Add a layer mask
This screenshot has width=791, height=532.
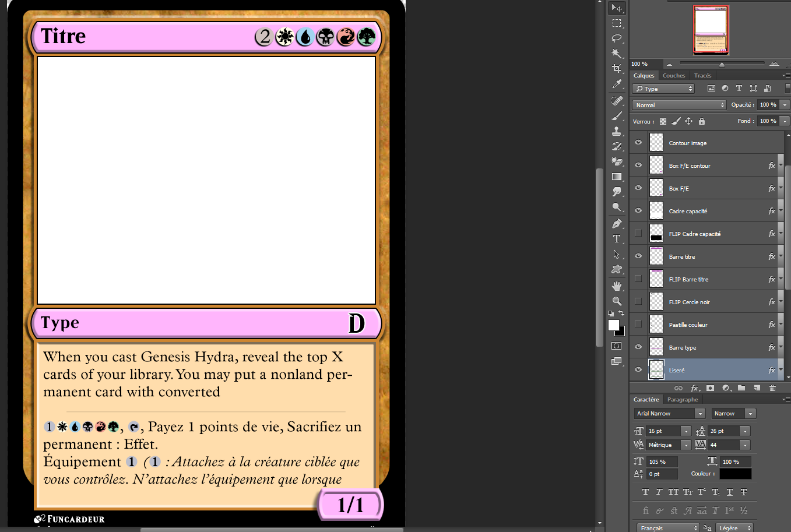click(710, 388)
